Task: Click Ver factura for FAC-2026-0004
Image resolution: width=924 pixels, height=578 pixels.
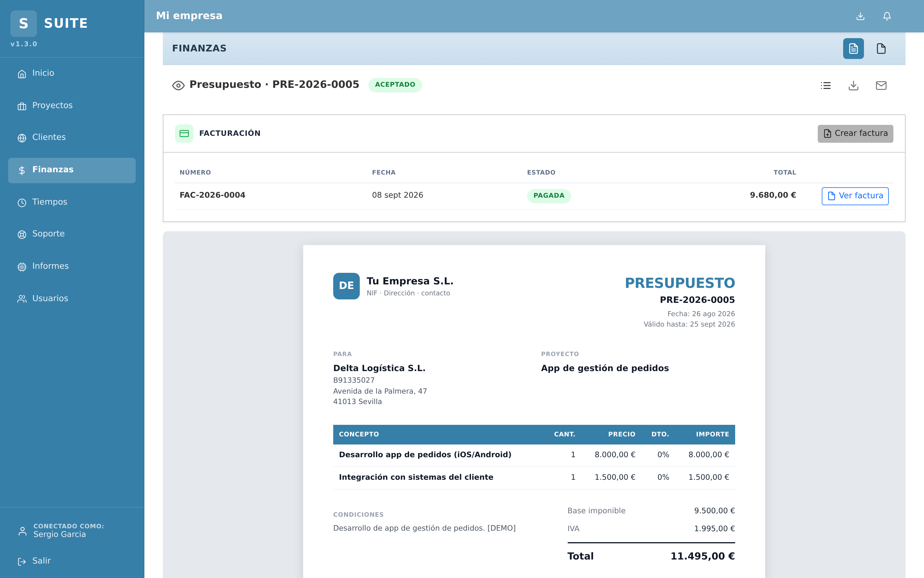Action: [x=855, y=196]
